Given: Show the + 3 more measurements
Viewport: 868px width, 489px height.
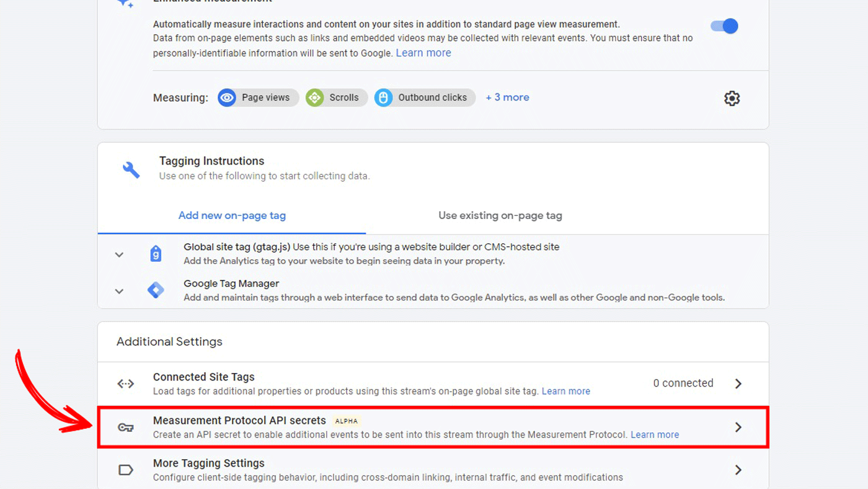Looking at the screenshot, I should pos(507,97).
